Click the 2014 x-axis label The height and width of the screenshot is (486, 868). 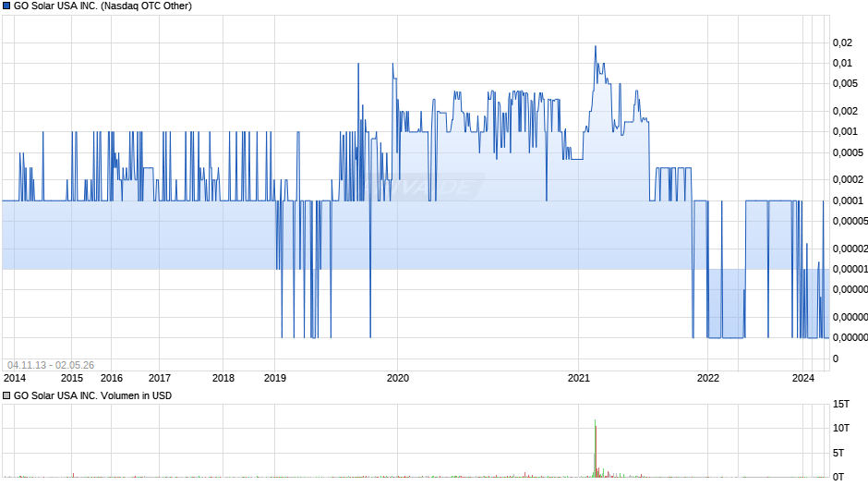click(x=15, y=378)
